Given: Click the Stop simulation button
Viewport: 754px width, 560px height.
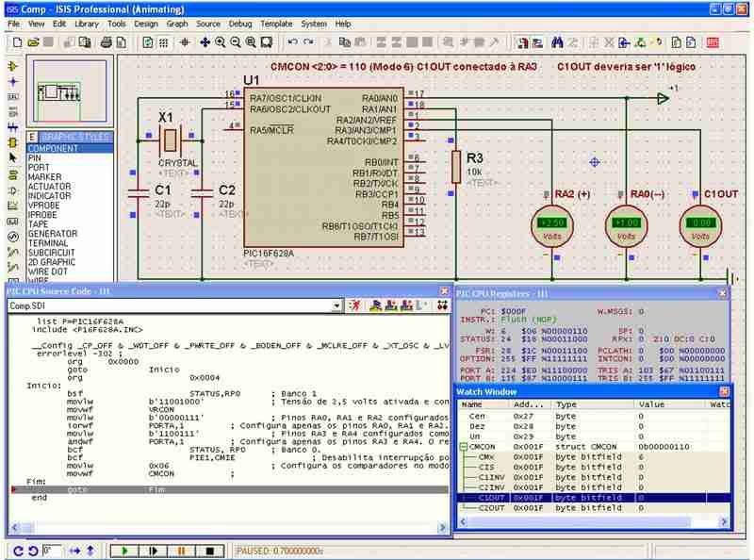Looking at the screenshot, I should click(209, 551).
